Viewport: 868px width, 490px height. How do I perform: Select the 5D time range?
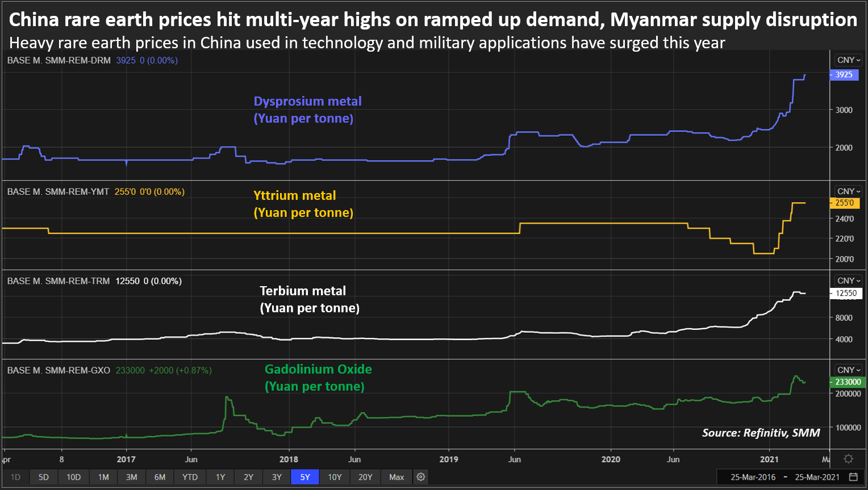coord(44,477)
